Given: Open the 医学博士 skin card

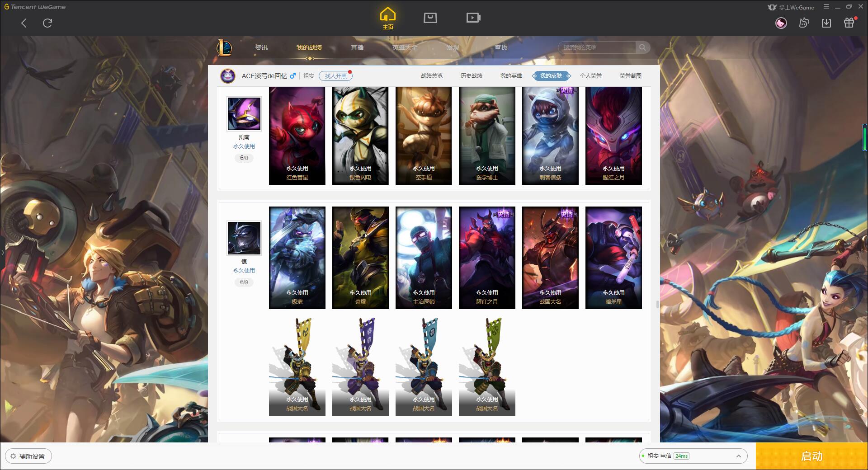Looking at the screenshot, I should pyautogui.click(x=487, y=136).
